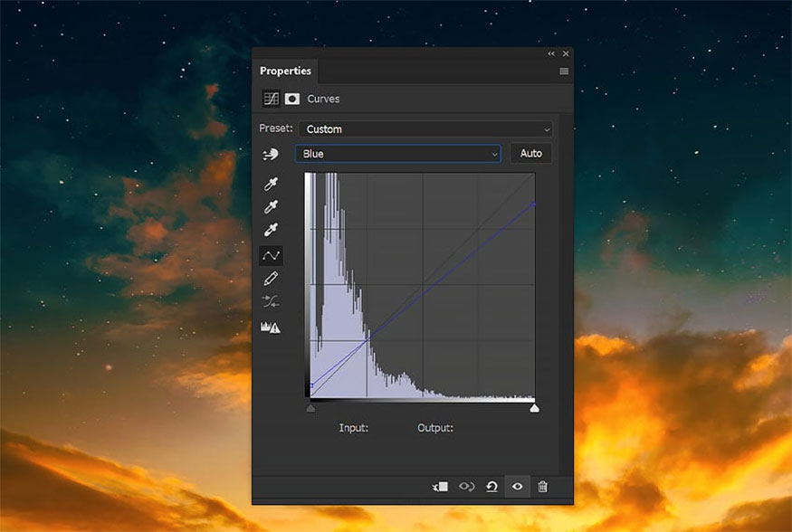792x532 pixels.
Task: Switch to the Properties tab
Action: point(285,71)
